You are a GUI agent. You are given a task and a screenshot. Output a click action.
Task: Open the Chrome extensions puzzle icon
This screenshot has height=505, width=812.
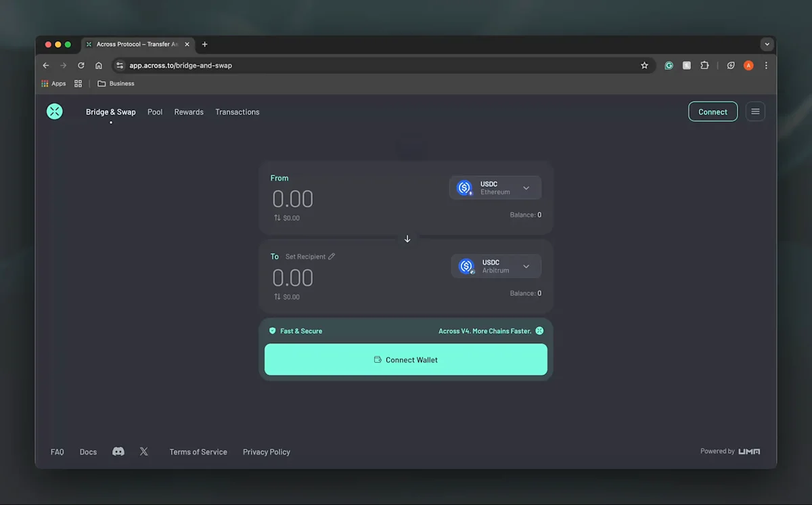coord(704,66)
